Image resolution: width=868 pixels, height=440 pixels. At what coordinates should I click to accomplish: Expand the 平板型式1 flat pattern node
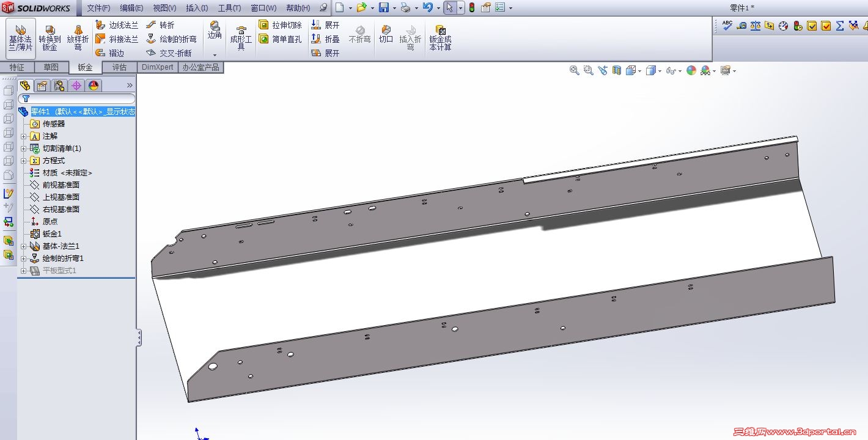24,271
